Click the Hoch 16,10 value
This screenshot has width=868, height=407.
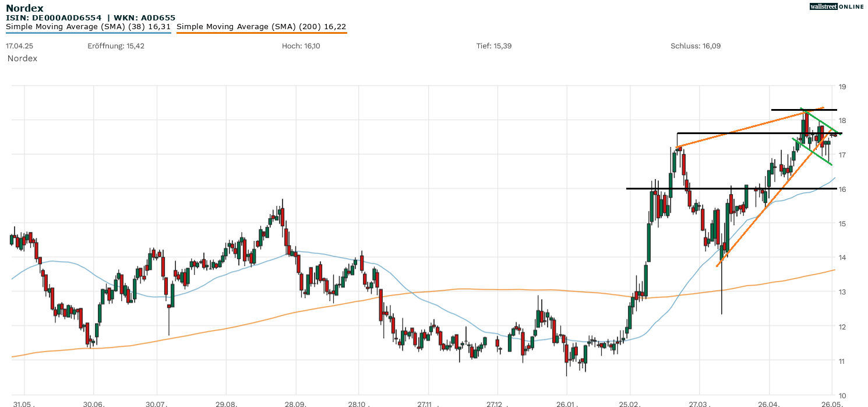[x=301, y=45]
